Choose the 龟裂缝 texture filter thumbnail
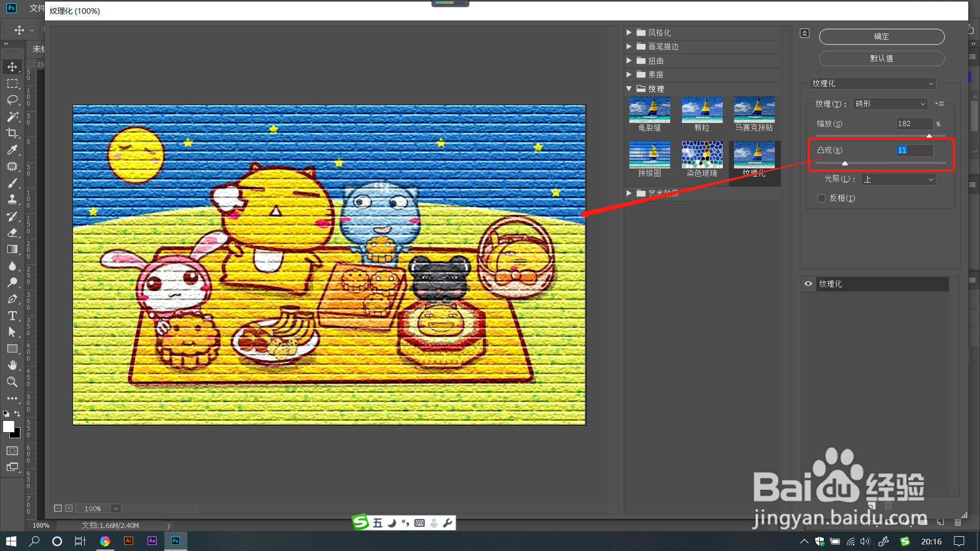980x551 pixels. coord(650,114)
